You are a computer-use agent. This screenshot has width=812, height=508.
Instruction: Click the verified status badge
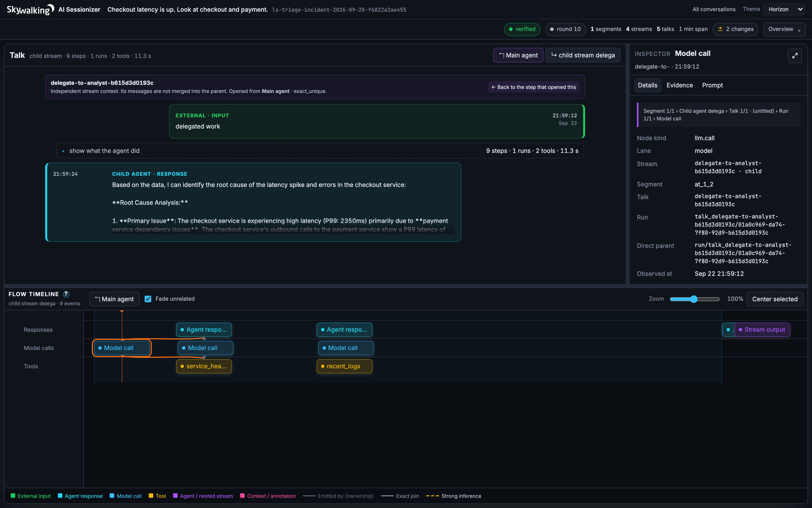522,29
